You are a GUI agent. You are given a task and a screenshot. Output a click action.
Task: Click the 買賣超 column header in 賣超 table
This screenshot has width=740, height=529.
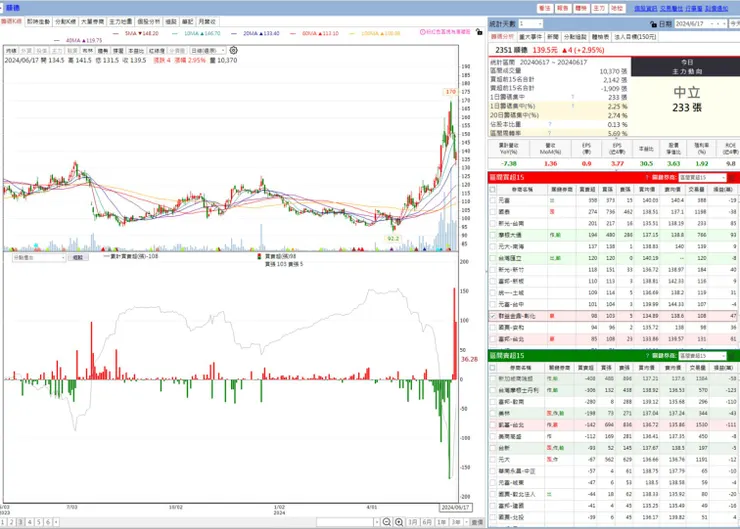pos(586,368)
